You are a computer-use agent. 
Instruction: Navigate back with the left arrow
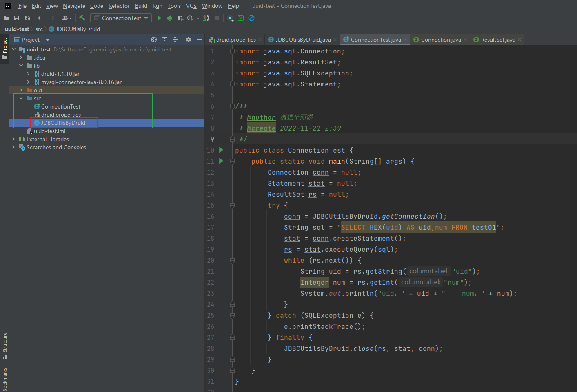point(40,18)
